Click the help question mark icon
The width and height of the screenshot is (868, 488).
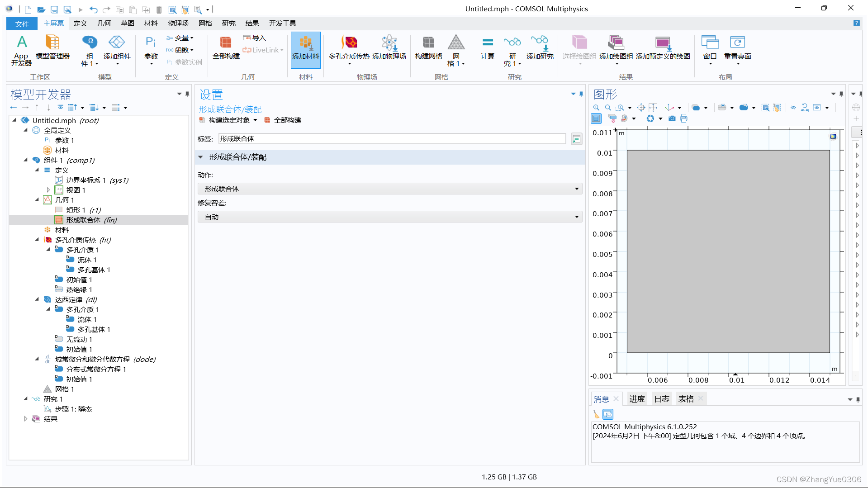pyautogui.click(x=856, y=23)
